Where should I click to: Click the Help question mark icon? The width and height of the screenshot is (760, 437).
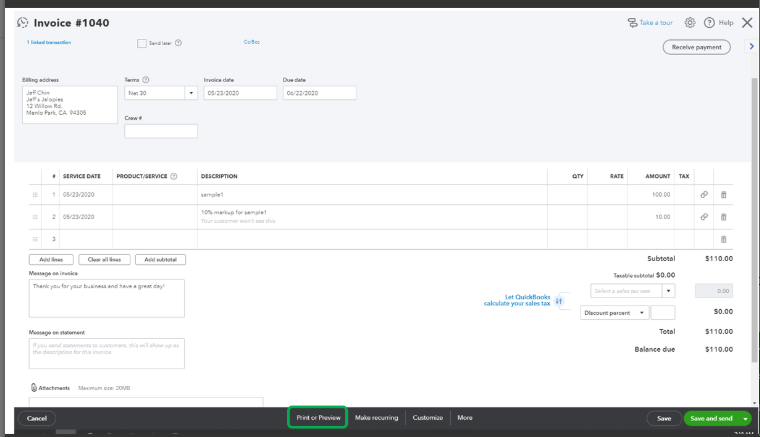[x=709, y=22]
